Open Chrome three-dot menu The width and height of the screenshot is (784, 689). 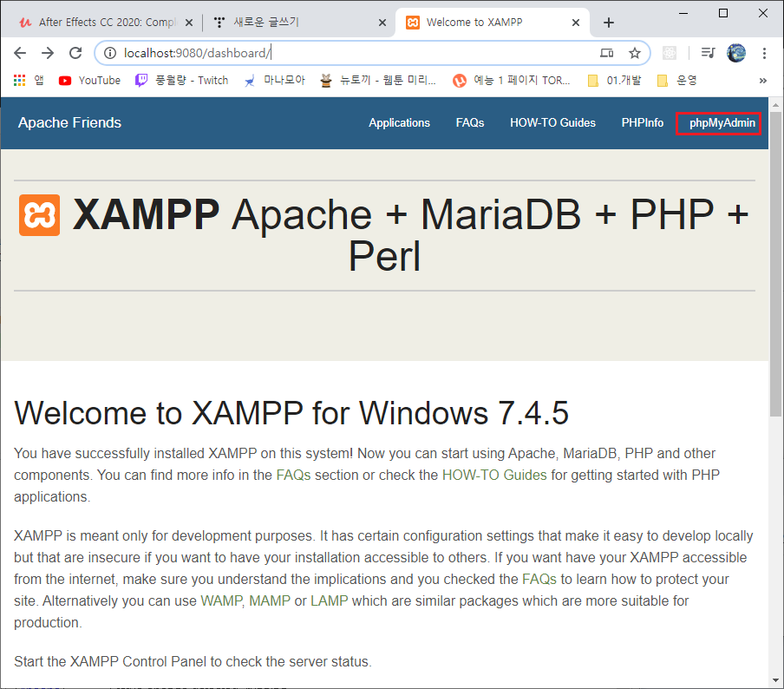click(764, 53)
